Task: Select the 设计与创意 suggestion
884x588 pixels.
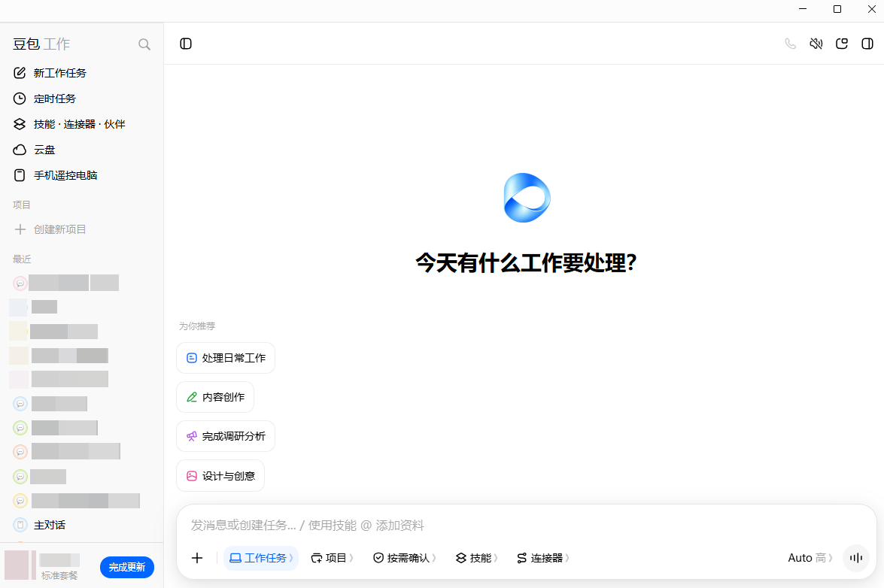Action: coord(220,476)
